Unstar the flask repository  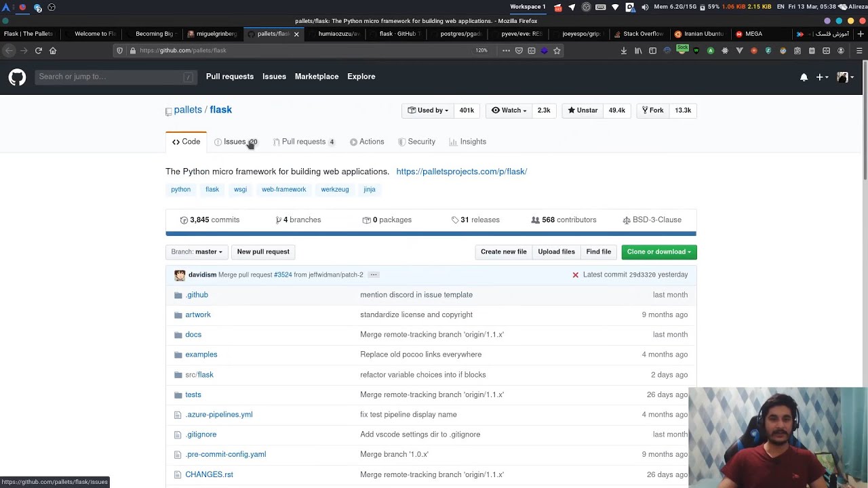583,110
